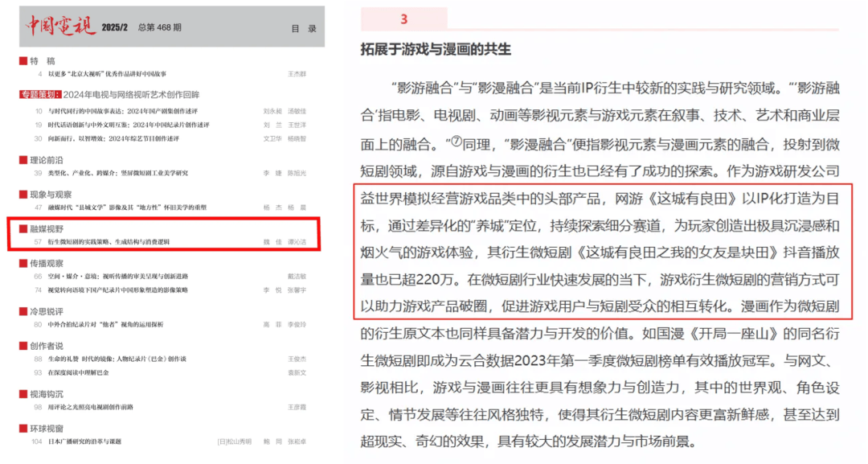
Task: Click the heading 拓展于游戏与漫画的共生
Action: pyautogui.click(x=436, y=50)
